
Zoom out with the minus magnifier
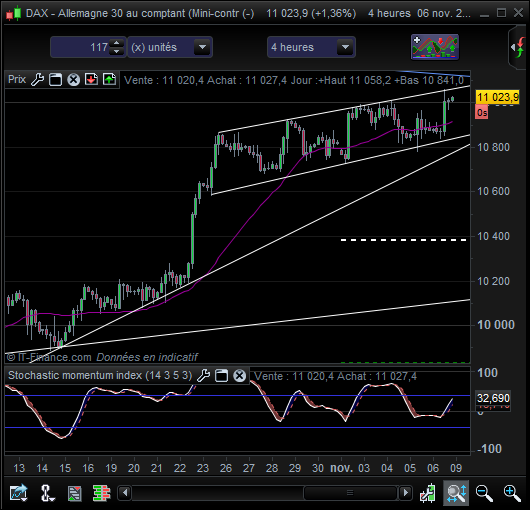click(x=484, y=493)
